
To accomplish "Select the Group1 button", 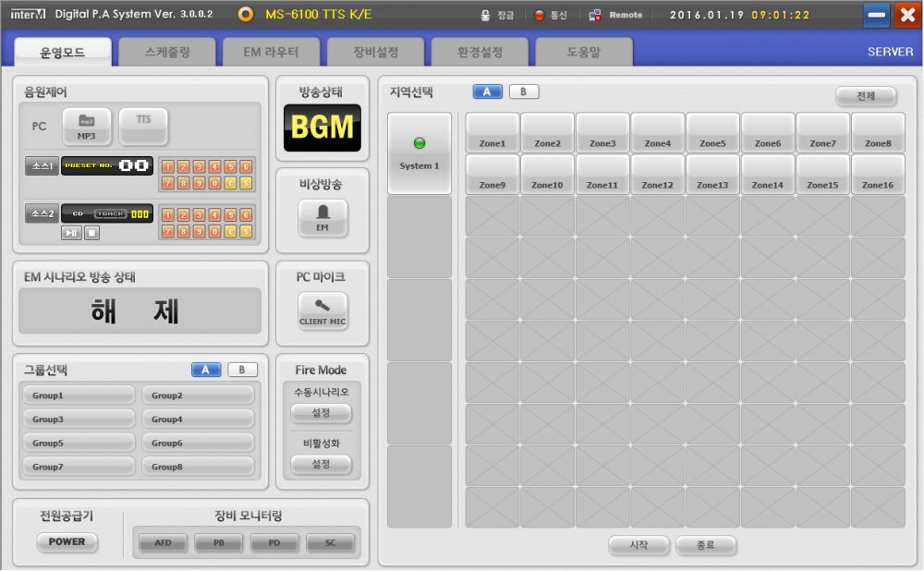I will coord(79,394).
